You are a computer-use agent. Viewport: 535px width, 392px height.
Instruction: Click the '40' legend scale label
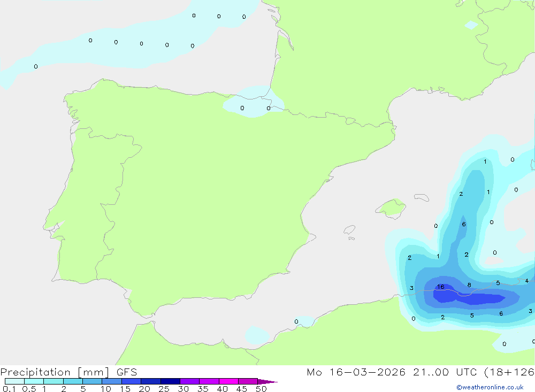[222, 389]
